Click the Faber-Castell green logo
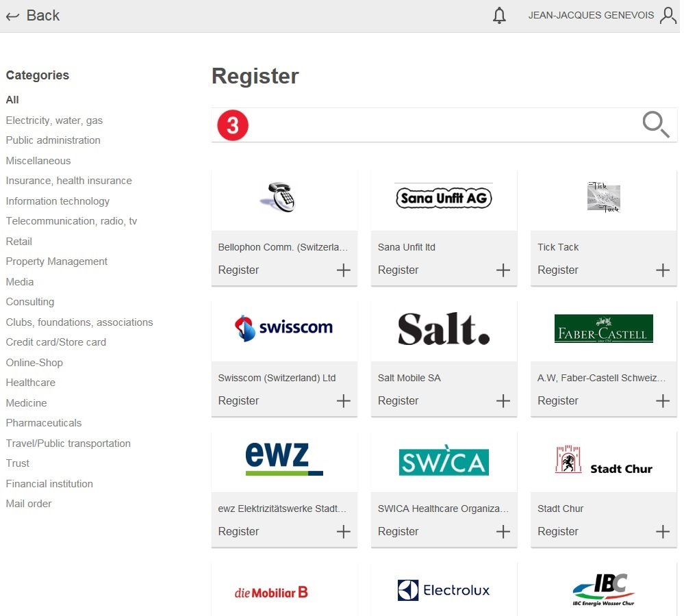Viewport: 684px width, 616px height. pos(604,329)
